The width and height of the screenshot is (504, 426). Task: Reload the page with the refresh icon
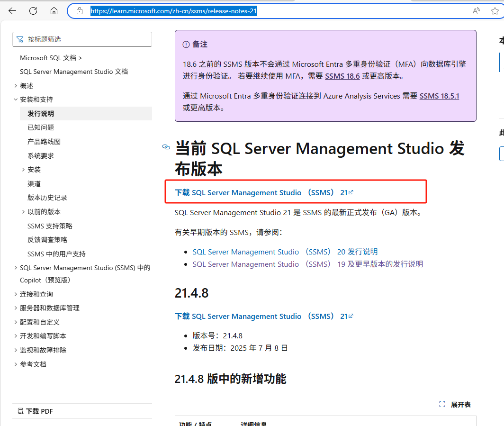pos(33,11)
